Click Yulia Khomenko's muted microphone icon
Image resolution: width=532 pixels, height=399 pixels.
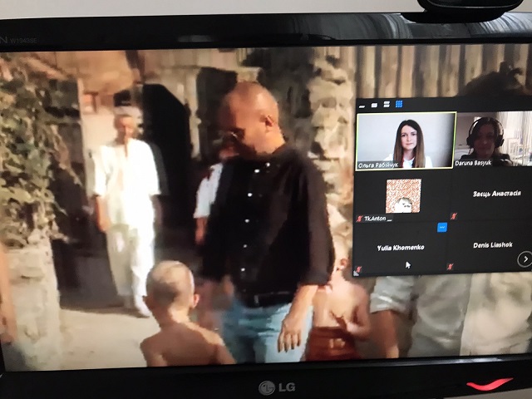click(357, 270)
